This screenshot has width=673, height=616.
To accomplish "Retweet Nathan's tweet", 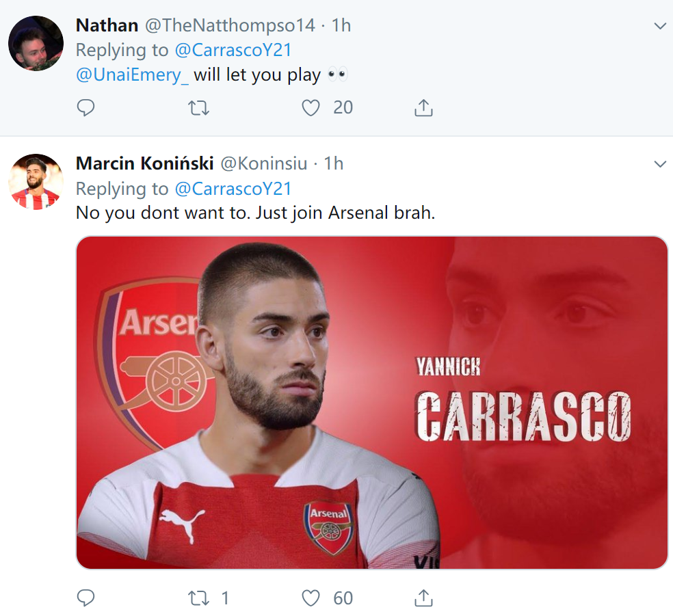I will pos(198,107).
